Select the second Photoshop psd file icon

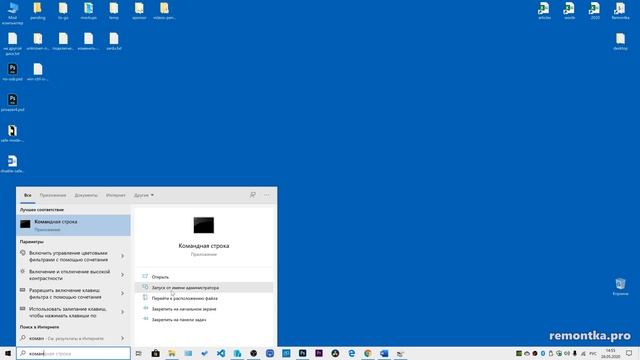[x=13, y=102]
